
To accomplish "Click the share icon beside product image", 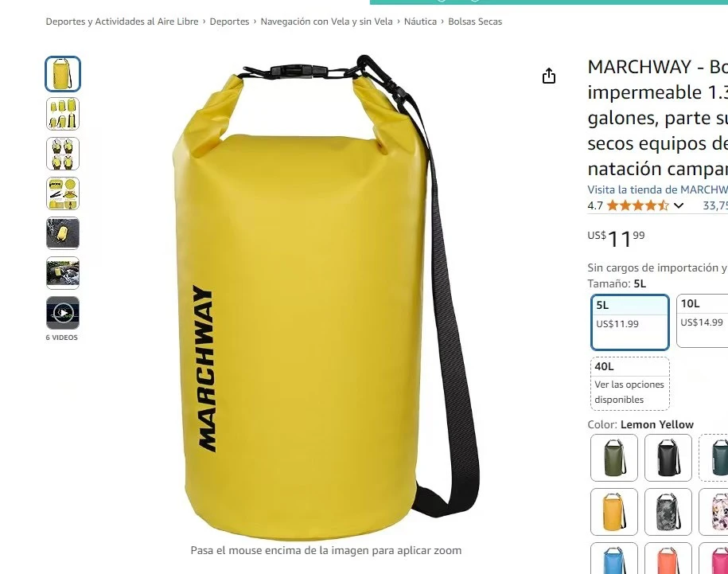I will 549,76.
